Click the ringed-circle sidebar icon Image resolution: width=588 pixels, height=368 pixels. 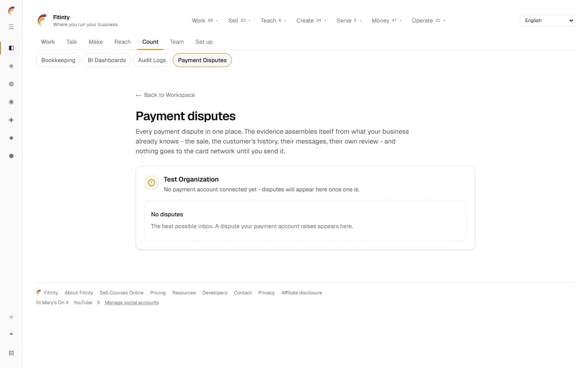point(11,102)
